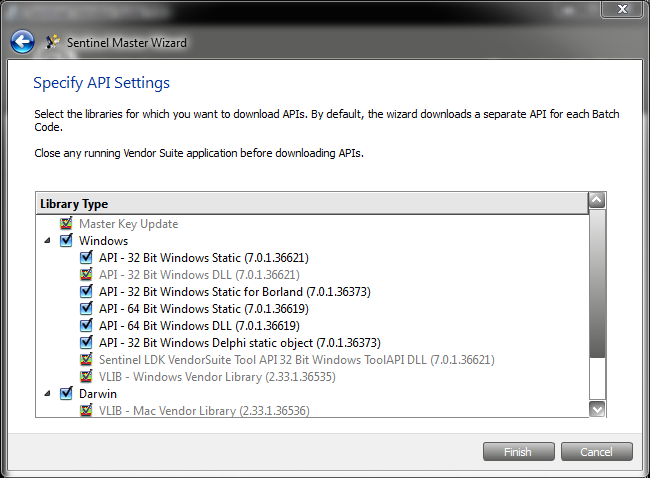
Task: Click the Master Key Update locked icon
Action: point(67,224)
